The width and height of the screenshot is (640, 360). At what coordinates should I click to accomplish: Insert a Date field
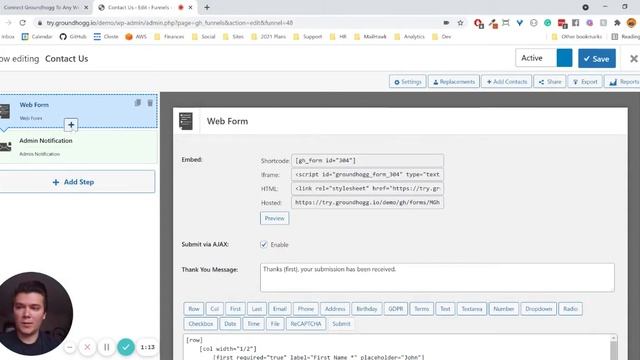(230, 324)
